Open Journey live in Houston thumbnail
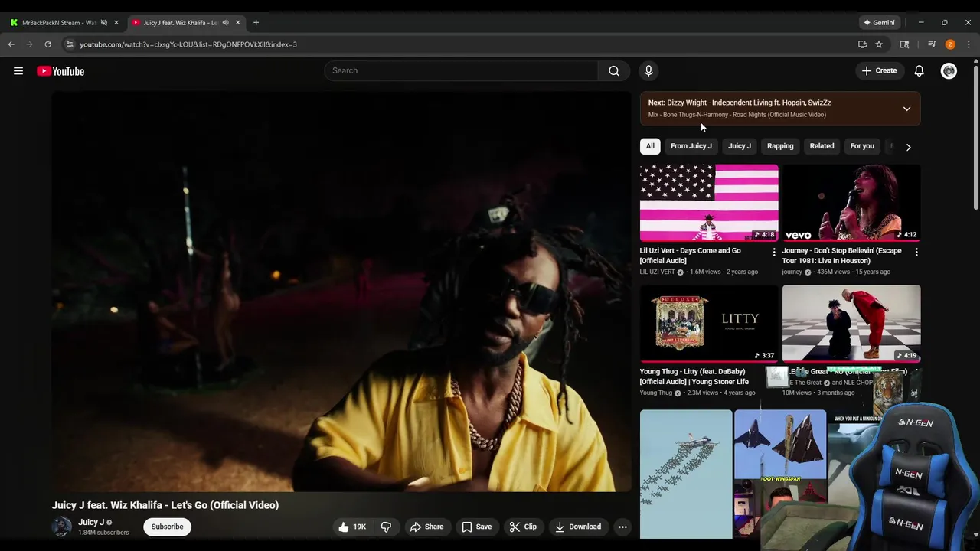The image size is (980, 551). (851, 203)
